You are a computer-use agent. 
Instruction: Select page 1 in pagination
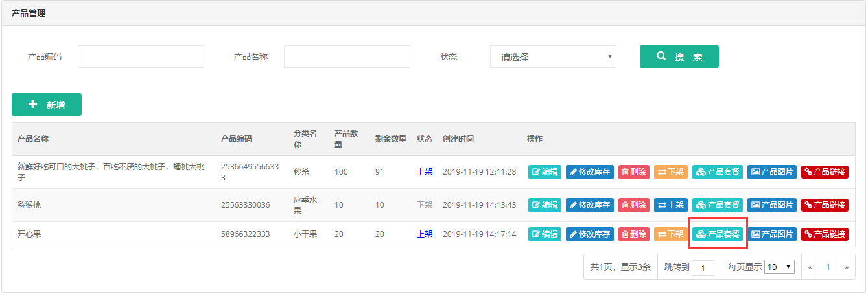click(x=828, y=267)
